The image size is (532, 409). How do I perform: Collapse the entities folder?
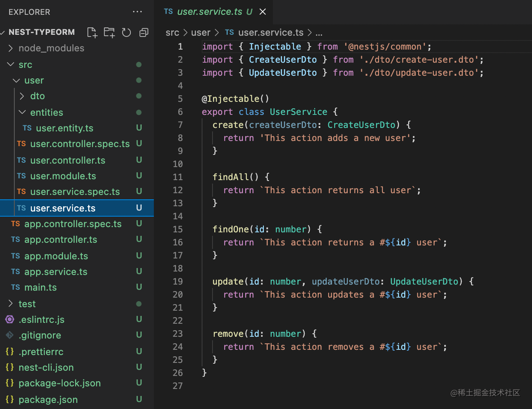point(23,112)
